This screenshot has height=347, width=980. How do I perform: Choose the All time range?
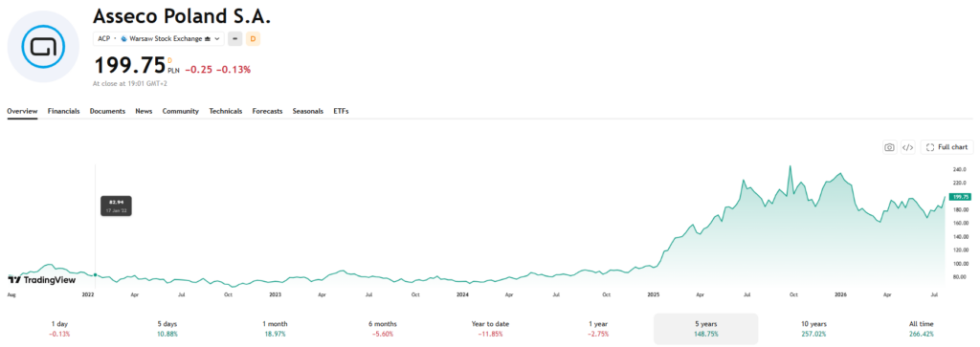tap(922, 329)
